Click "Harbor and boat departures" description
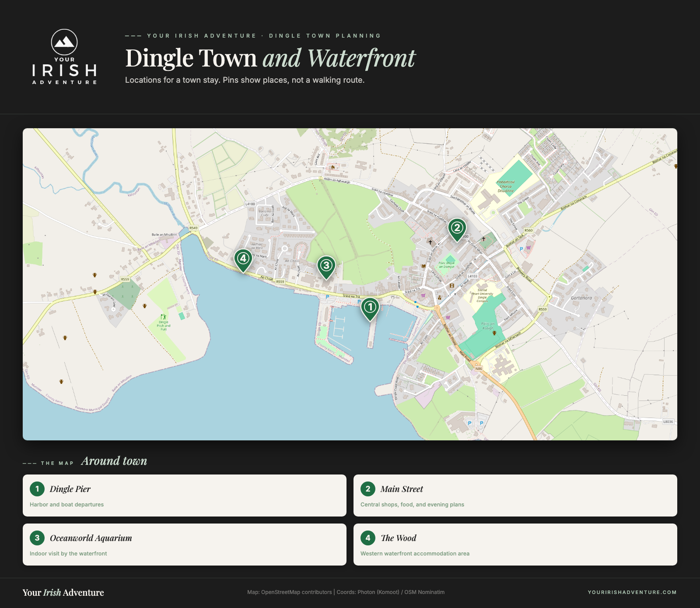 tap(67, 505)
